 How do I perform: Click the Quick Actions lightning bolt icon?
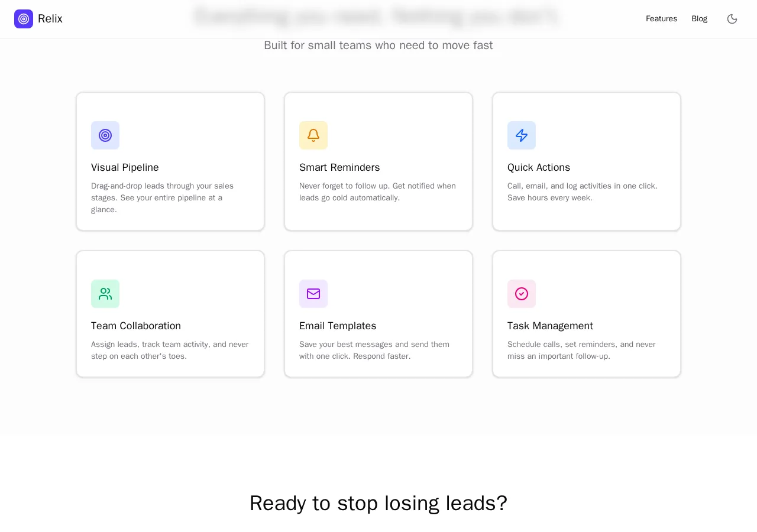tap(522, 135)
